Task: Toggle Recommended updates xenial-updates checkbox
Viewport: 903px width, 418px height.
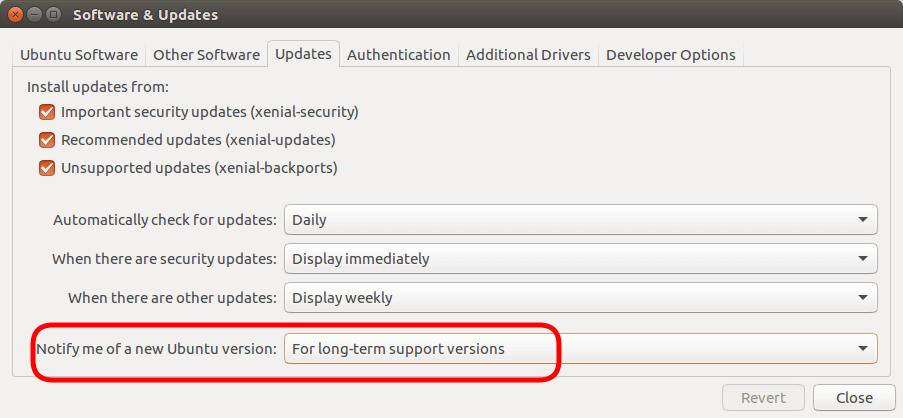Action: pos(47,140)
